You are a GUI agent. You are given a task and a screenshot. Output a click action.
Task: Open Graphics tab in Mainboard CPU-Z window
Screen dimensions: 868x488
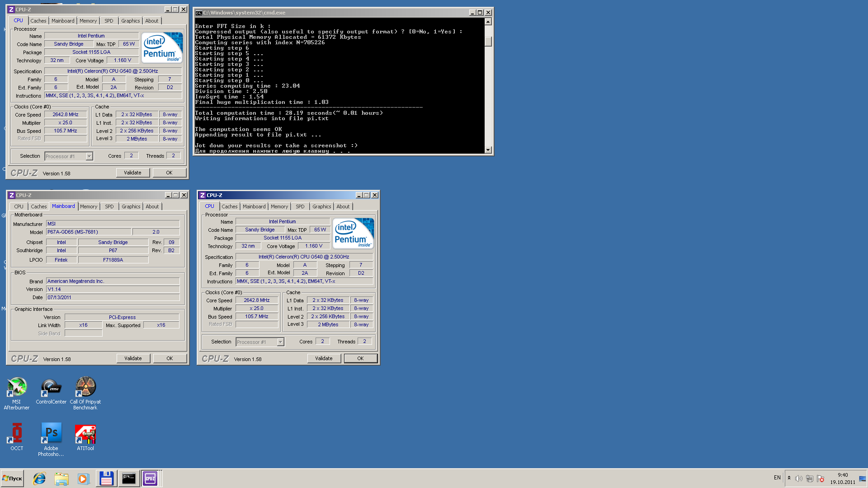pyautogui.click(x=131, y=206)
